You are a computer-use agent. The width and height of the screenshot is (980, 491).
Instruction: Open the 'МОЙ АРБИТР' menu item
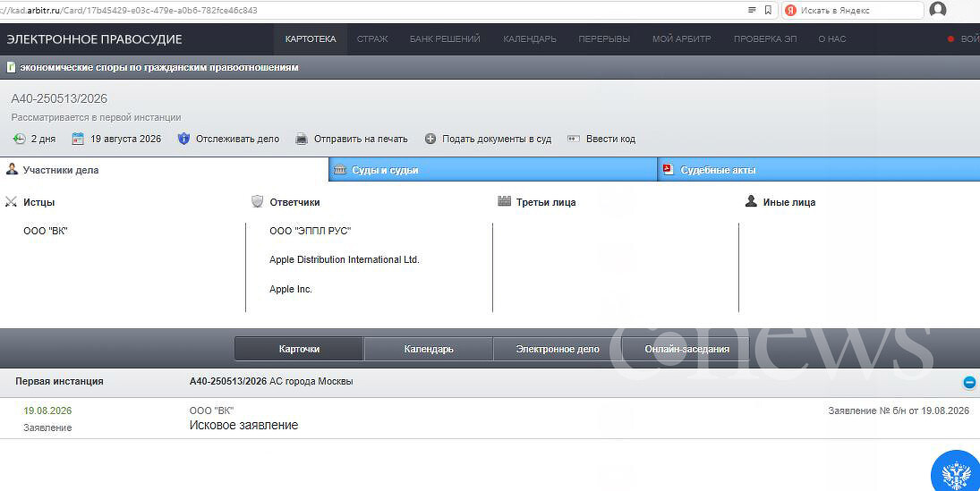tap(682, 38)
